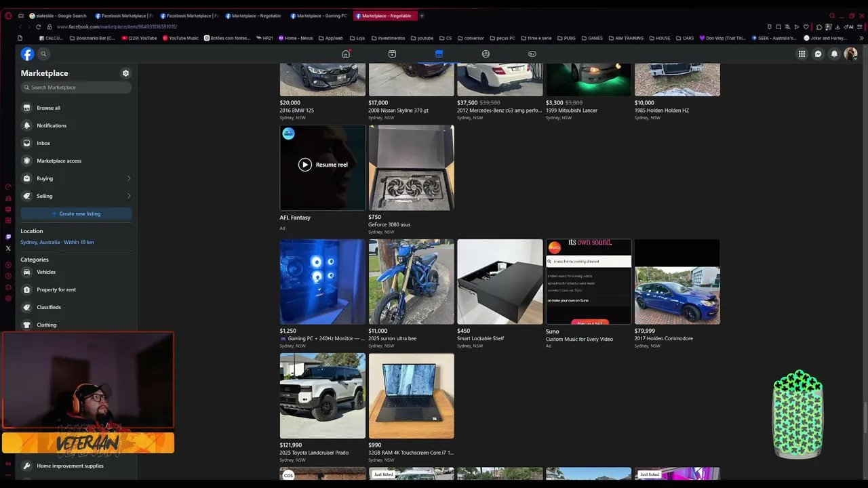
Task: Open the Gaming PC + 240Hz Monitor listing photo
Action: click(x=323, y=282)
